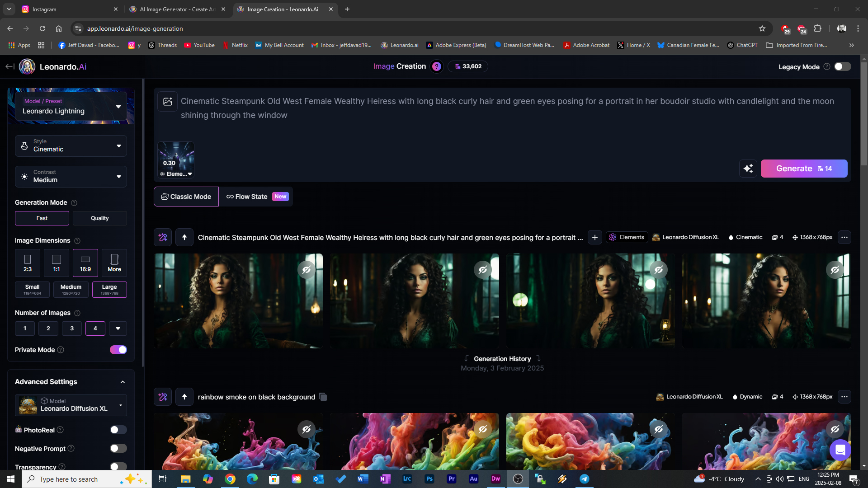The height and width of the screenshot is (488, 868).
Task: Click the Image Creation help question icon
Action: 436,66
